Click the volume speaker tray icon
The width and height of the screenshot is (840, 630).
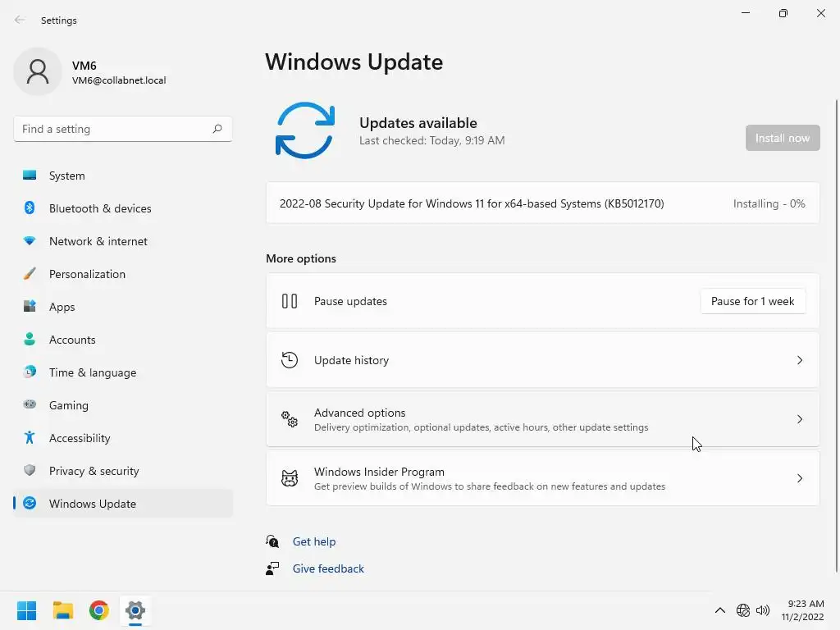(x=763, y=610)
